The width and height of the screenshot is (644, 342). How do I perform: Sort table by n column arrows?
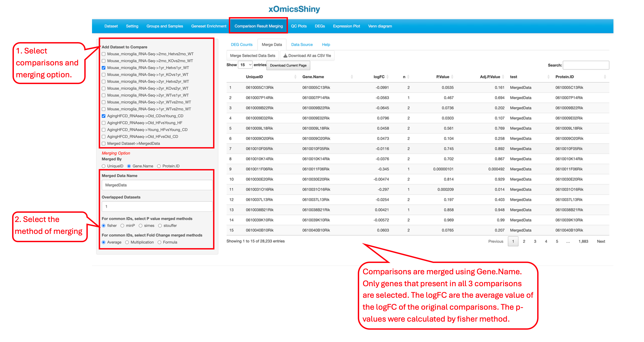click(408, 77)
